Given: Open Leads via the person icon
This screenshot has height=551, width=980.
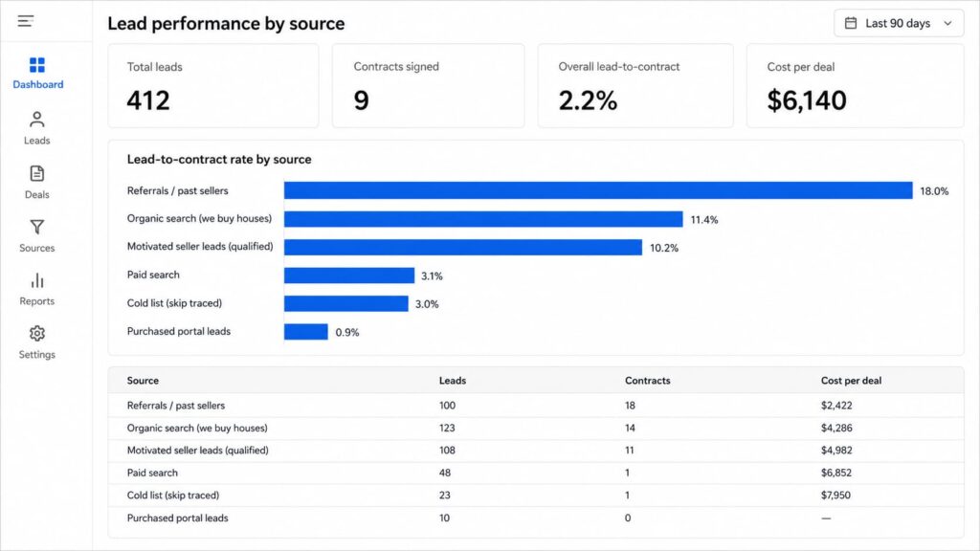Looking at the screenshot, I should pos(37,120).
